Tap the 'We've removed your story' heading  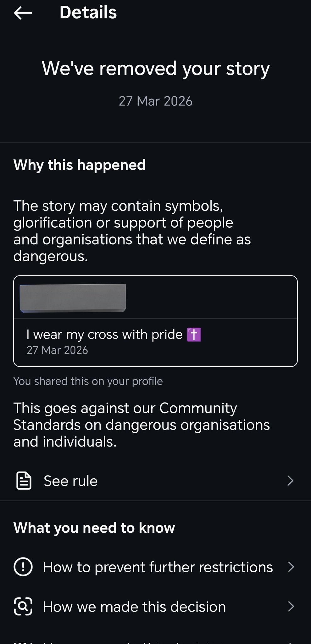tap(156, 68)
